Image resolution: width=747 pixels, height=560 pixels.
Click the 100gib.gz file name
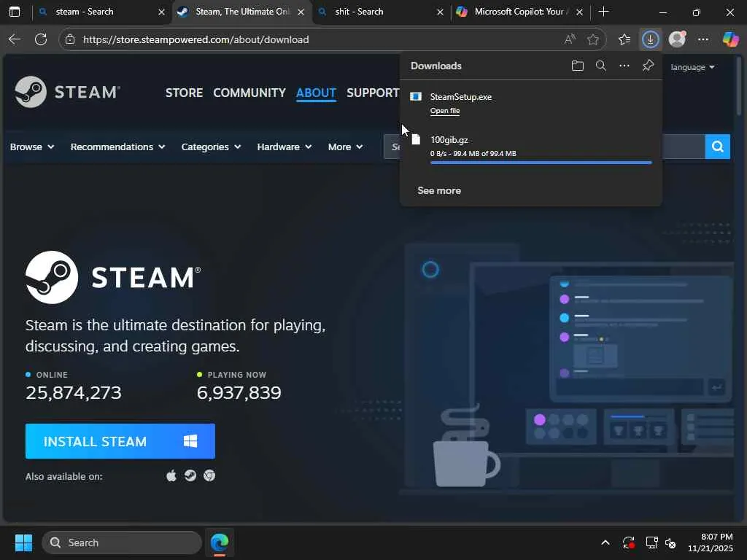pos(449,139)
